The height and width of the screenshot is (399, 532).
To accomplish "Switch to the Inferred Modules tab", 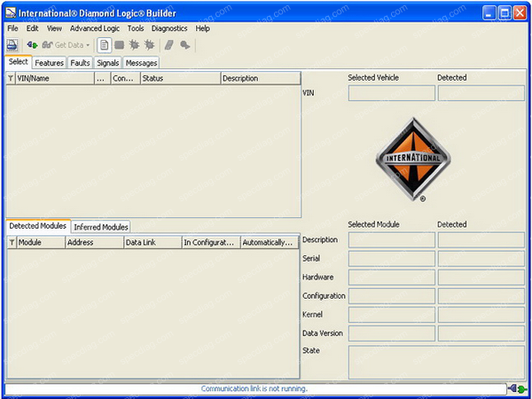I will click(x=101, y=227).
